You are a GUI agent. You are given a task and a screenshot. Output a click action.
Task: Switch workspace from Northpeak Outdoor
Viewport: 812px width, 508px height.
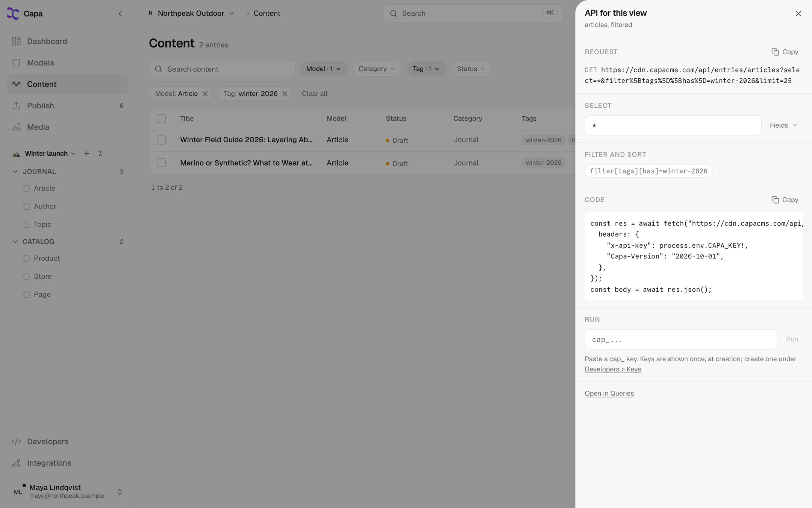[191, 14]
